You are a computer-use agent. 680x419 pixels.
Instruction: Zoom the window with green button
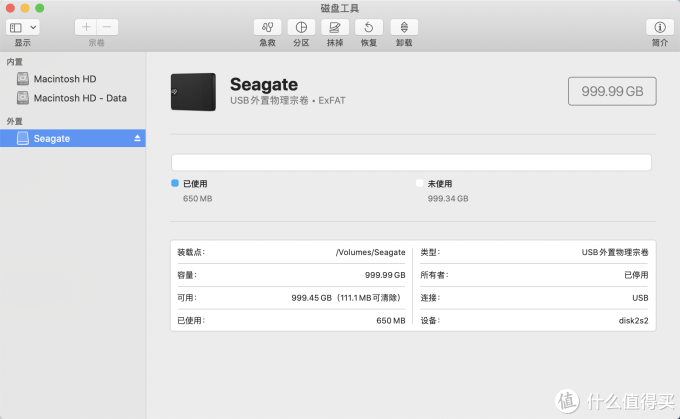tap(39, 8)
